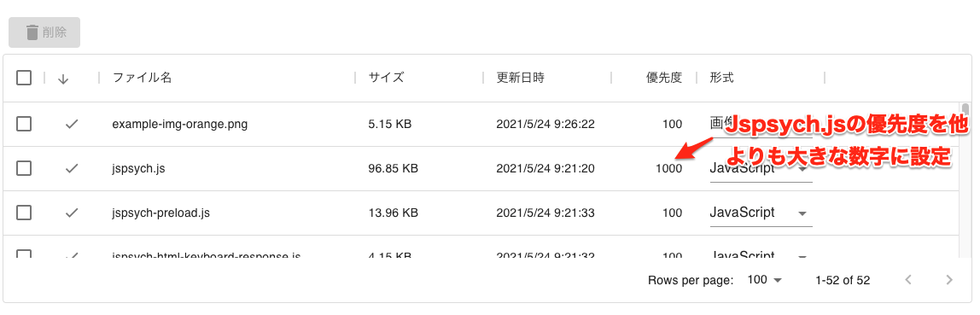This screenshot has width=980, height=315.
Task: Click the table vertical scrollbar
Action: (965, 181)
